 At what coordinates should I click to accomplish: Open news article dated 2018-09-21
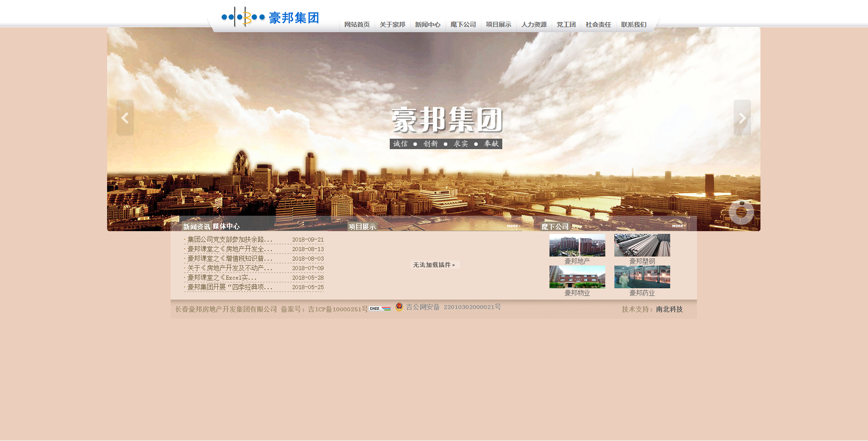230,239
